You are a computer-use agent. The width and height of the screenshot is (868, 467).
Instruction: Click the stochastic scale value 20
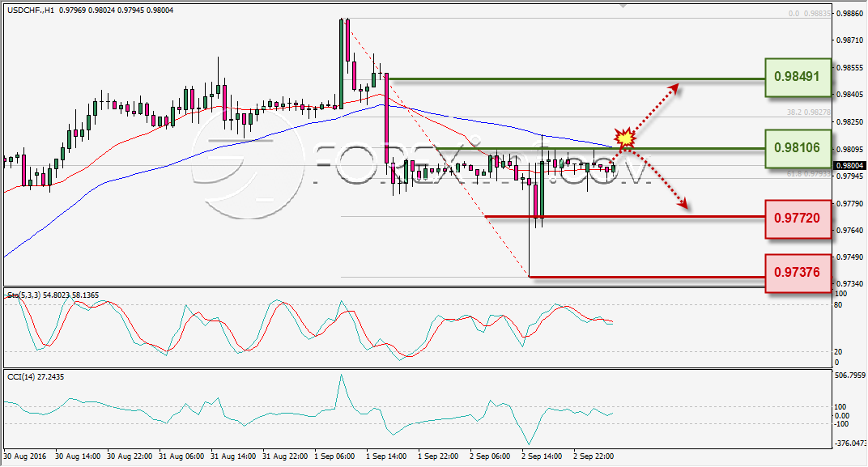tap(838, 352)
